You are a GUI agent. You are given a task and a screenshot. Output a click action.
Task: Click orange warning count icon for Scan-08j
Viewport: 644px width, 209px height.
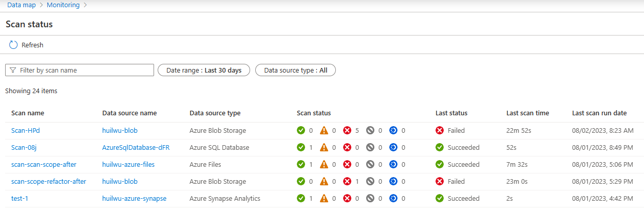coord(324,148)
